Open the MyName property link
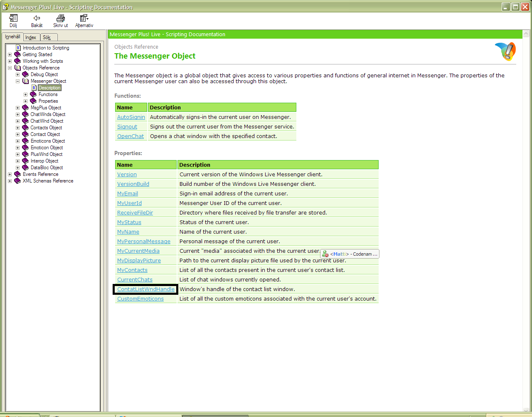The height and width of the screenshot is (417, 532). (x=128, y=232)
